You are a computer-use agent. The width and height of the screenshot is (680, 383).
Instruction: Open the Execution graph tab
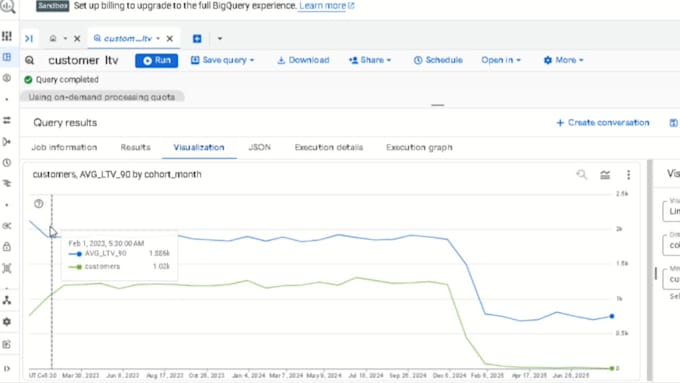point(419,147)
